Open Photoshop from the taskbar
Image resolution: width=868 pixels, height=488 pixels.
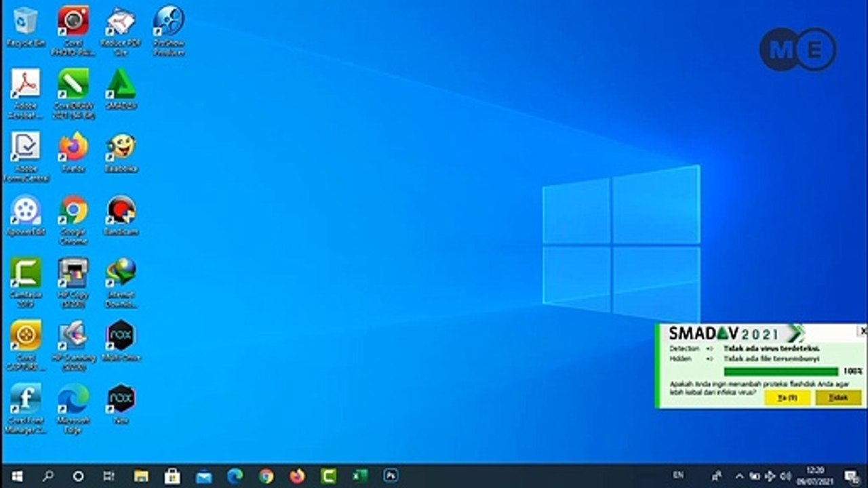(391, 476)
